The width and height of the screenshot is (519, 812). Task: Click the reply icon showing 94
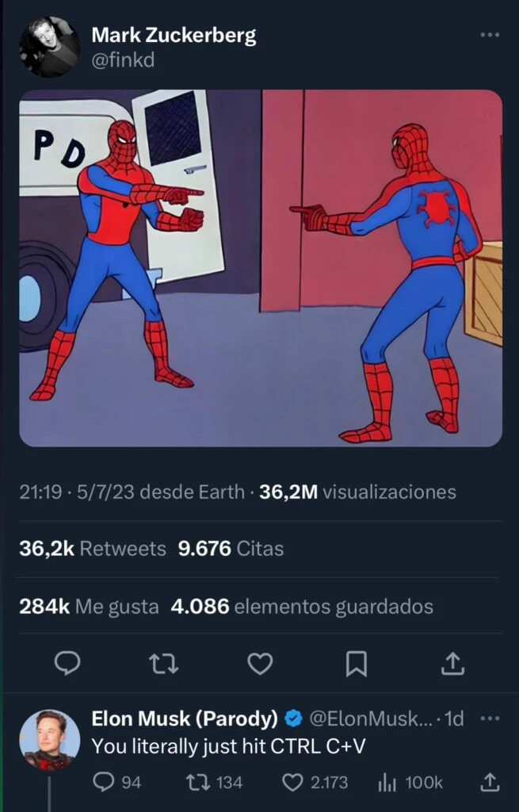[116, 782]
